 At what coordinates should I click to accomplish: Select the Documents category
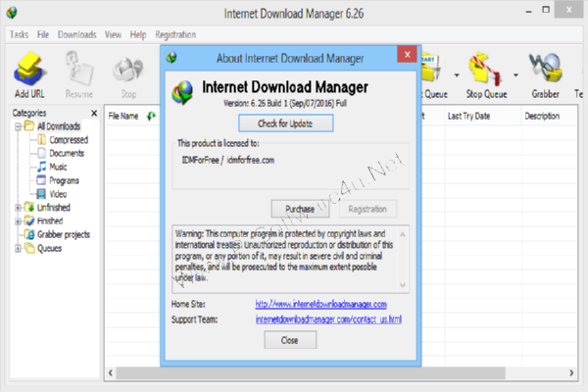tap(67, 154)
